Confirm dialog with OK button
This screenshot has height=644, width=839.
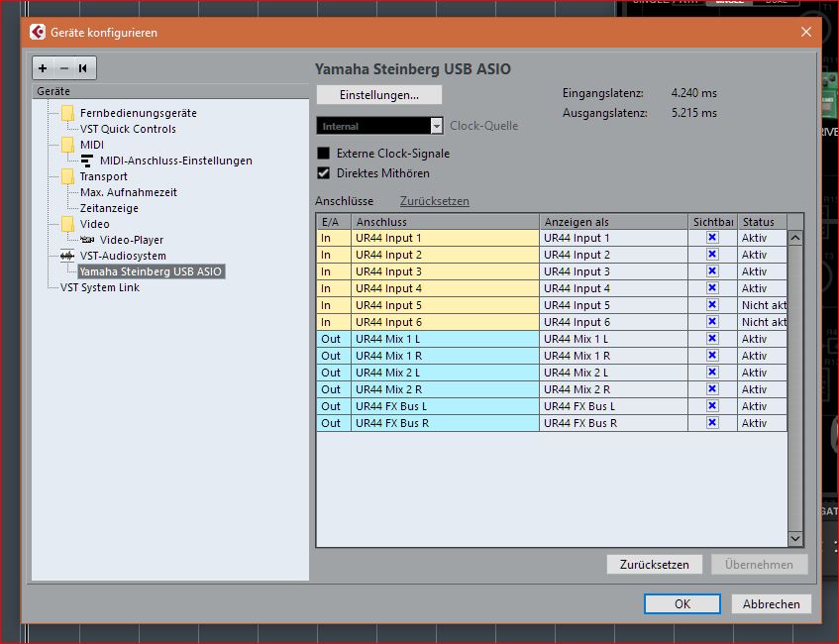[x=682, y=603]
